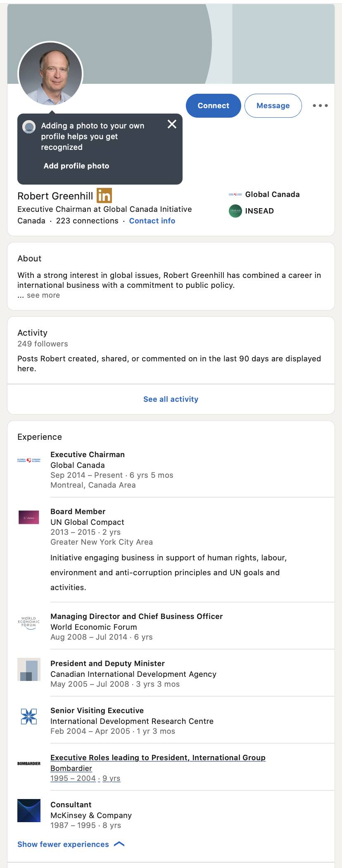Click the INSEAD school logo
Screen dimensions: 342x868
click(235, 211)
